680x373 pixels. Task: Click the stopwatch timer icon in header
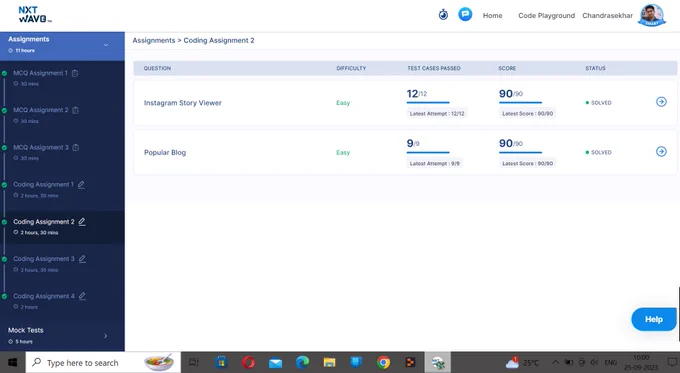[x=443, y=15]
